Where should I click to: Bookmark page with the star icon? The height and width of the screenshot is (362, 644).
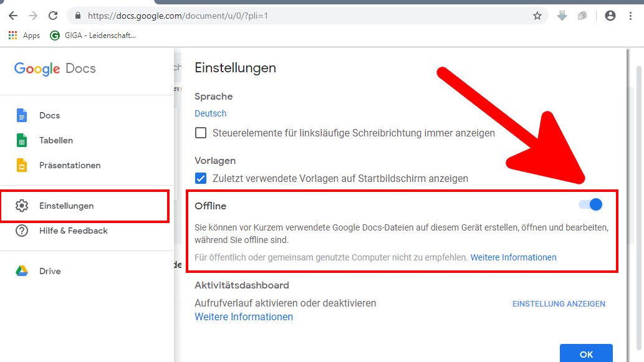pos(537,16)
